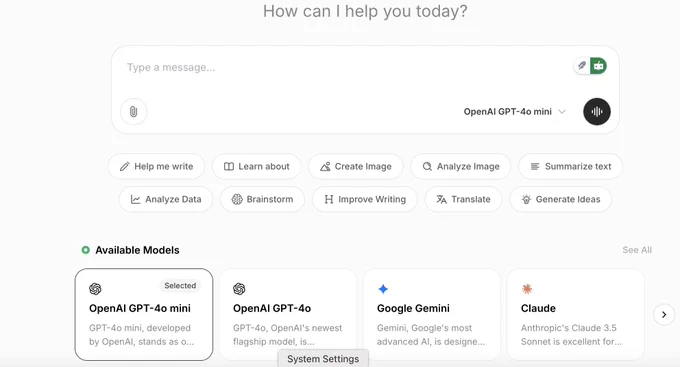Click the OpenAI logo on GPT-4o card

coord(239,289)
